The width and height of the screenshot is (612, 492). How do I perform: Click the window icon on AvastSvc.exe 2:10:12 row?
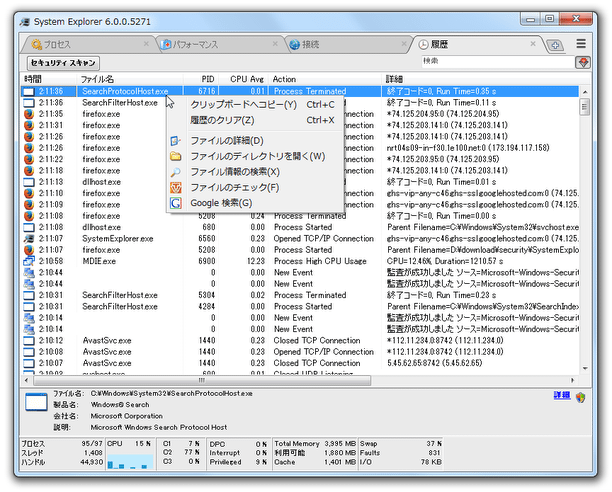29,340
